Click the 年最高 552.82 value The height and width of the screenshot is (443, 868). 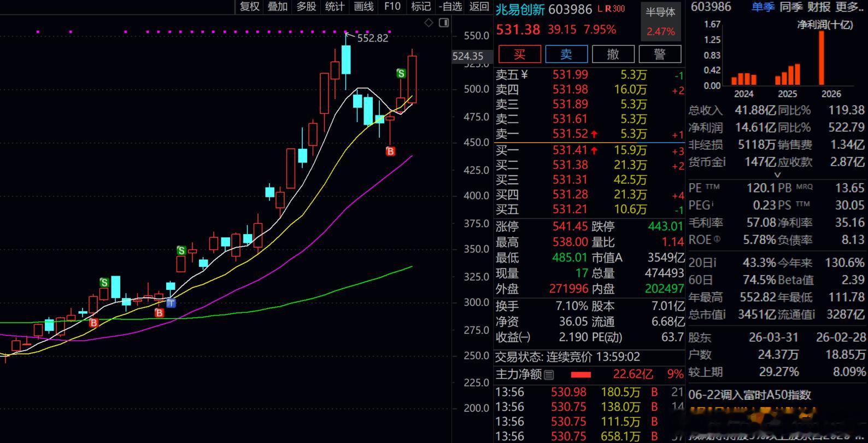coord(758,297)
